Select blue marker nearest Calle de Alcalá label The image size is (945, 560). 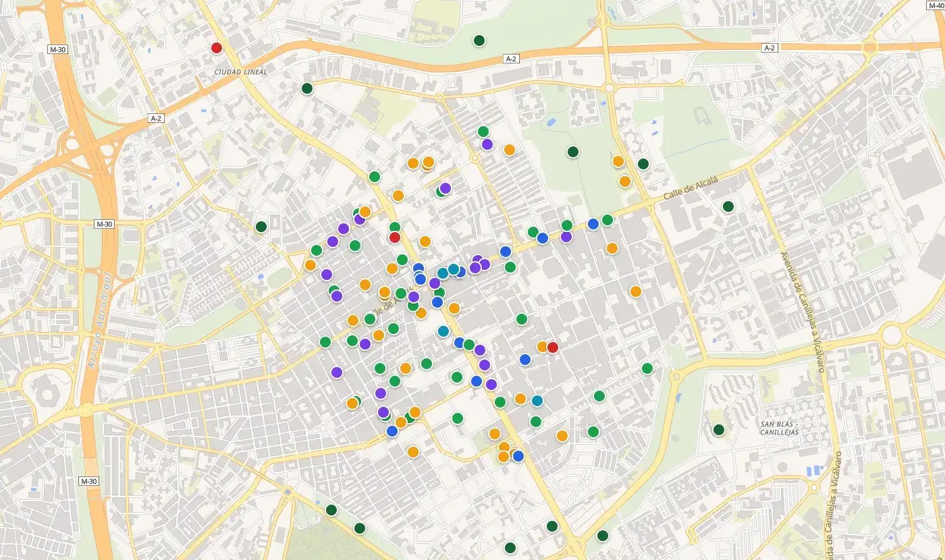(593, 224)
